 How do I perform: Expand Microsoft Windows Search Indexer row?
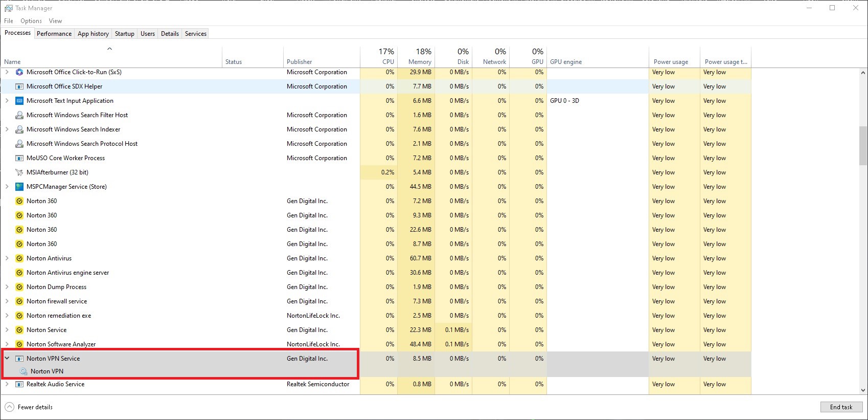point(7,129)
